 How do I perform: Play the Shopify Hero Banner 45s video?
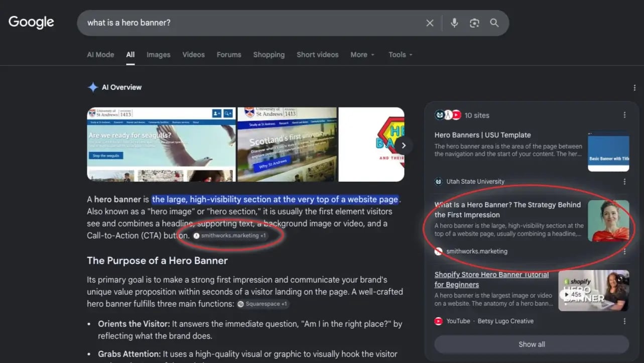tap(593, 291)
